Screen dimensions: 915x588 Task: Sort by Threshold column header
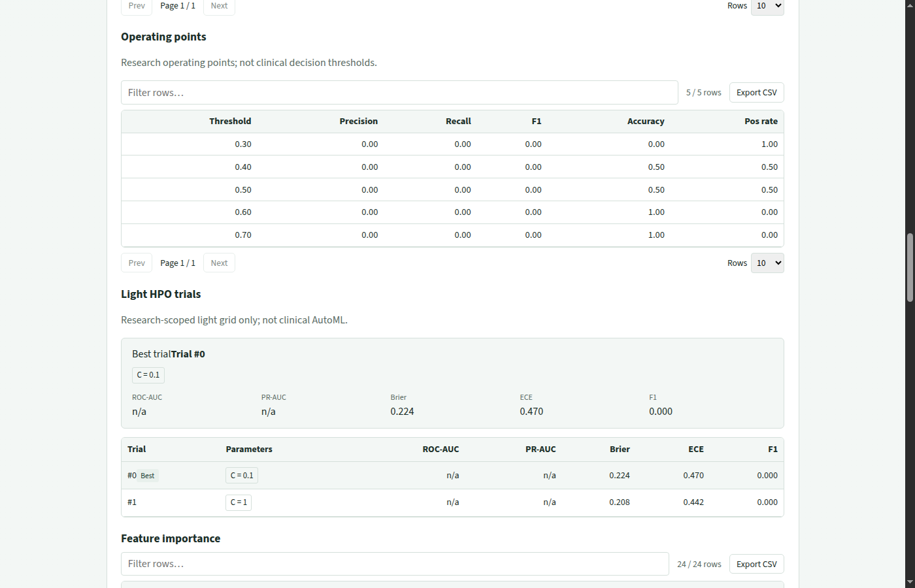point(230,121)
